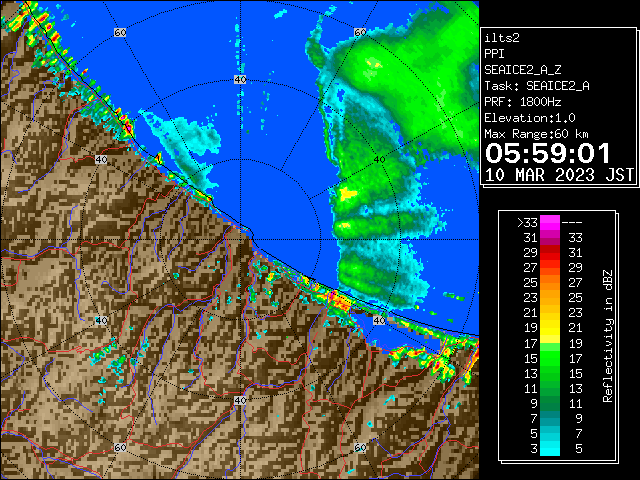
Task: Click the 40 range label directly north of center
Action: click(240, 80)
